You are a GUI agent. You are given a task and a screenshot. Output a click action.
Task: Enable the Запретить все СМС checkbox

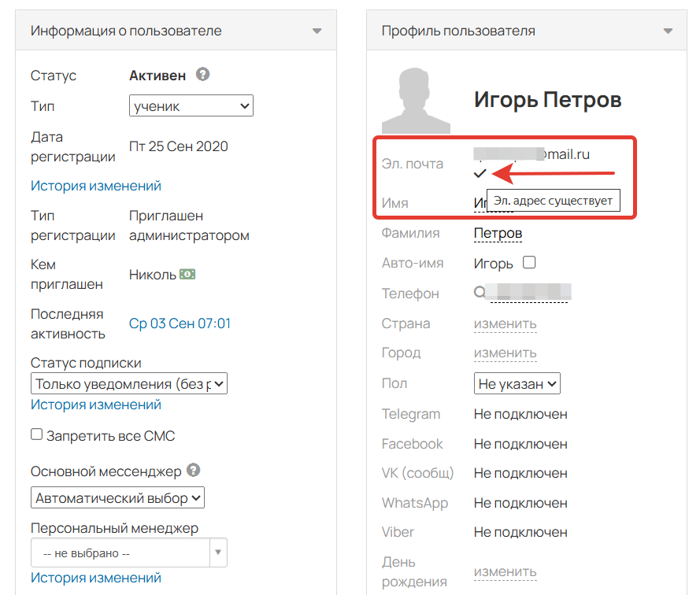[x=36, y=434]
